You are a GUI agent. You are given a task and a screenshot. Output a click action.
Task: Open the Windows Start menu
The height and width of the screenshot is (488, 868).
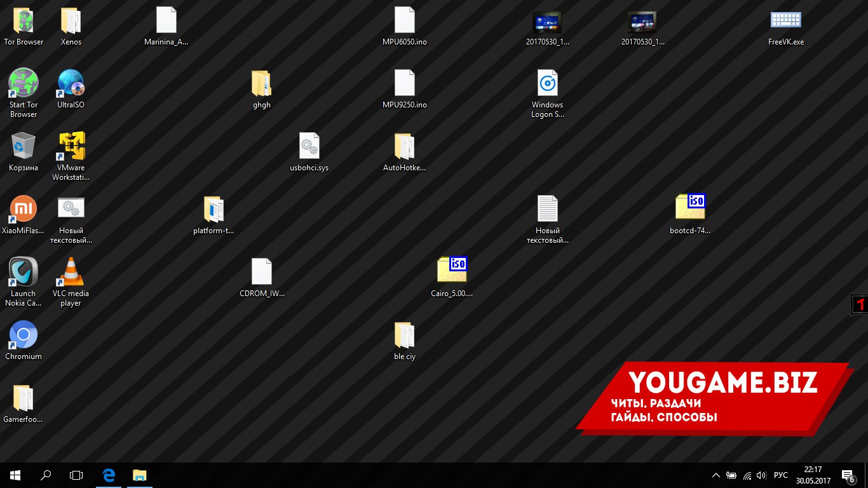[15, 475]
